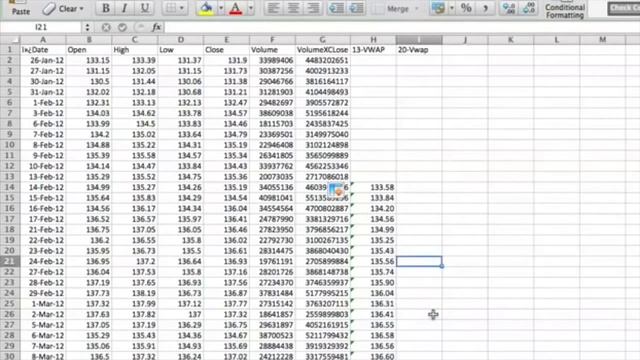Open the Clear dropdown
Screen dimensions: 640x360
tap(64, 9)
